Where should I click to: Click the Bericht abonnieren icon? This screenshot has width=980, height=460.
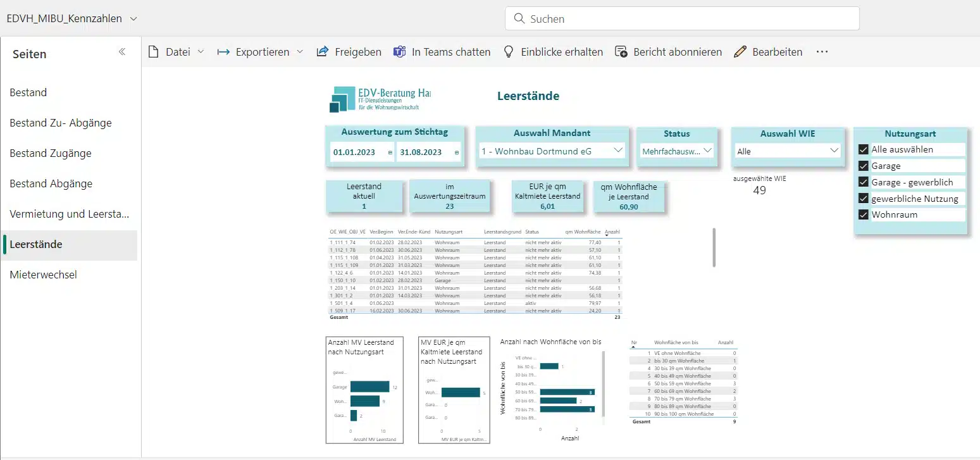coord(621,52)
